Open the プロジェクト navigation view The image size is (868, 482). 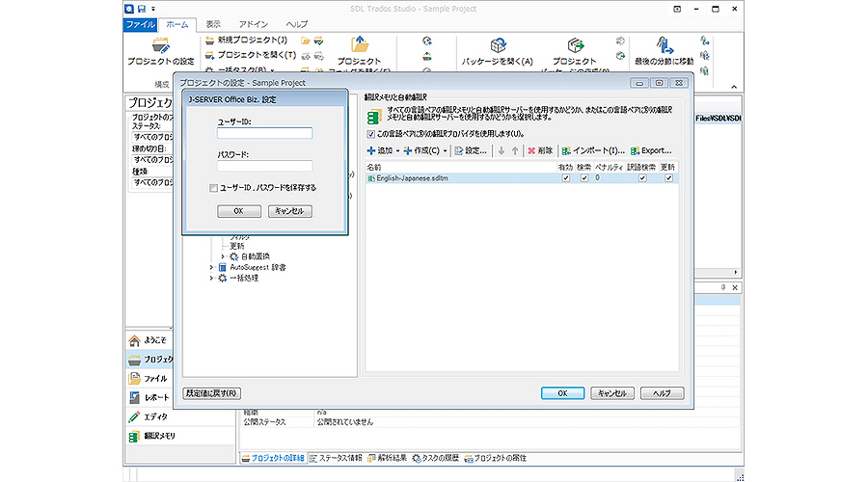click(x=149, y=360)
